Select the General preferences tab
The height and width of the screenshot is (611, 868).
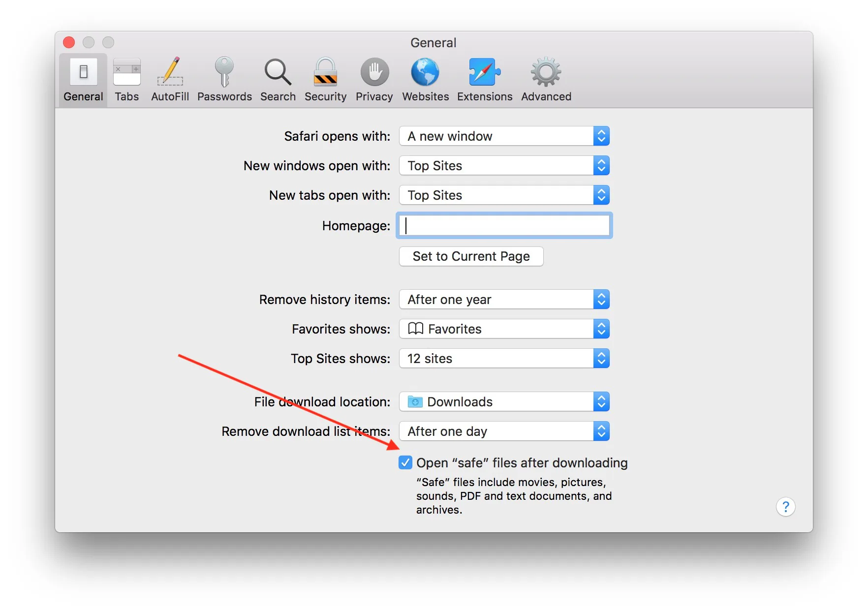[x=83, y=80]
